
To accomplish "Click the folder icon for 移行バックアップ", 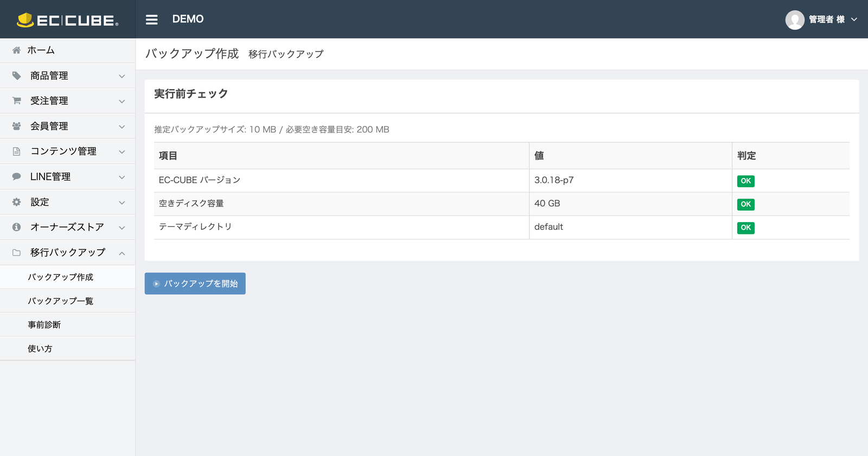I will pyautogui.click(x=17, y=252).
